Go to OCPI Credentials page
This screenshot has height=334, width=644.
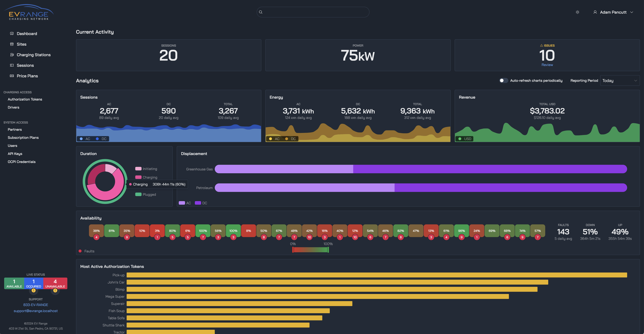pyautogui.click(x=22, y=162)
